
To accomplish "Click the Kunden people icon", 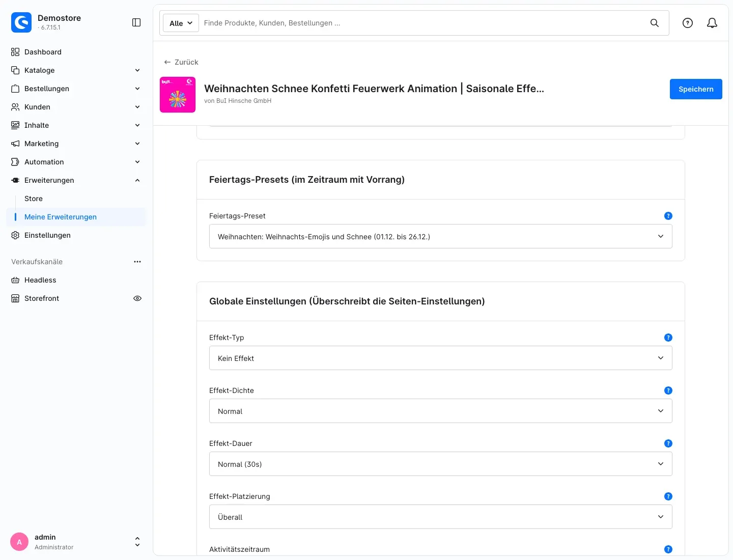I will point(15,107).
